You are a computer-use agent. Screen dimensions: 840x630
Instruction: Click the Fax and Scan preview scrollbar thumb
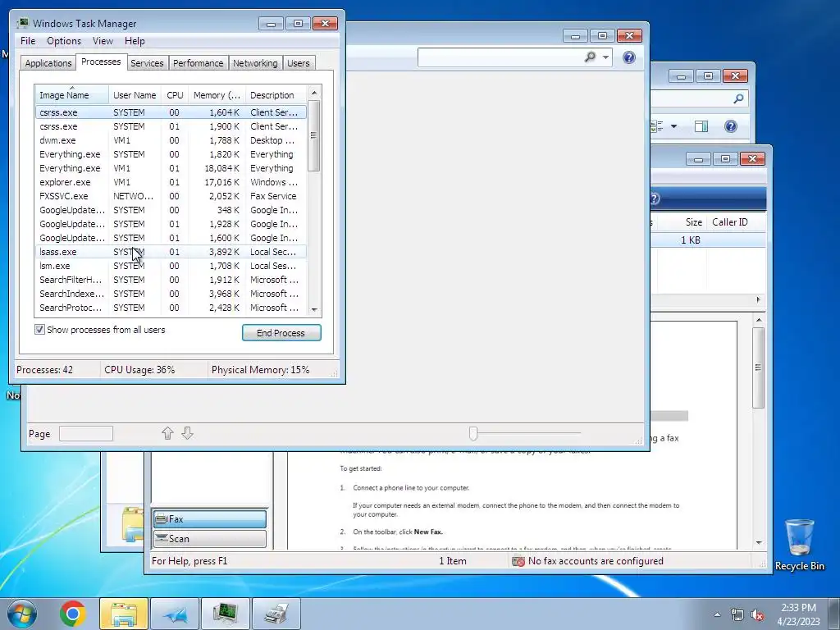click(x=758, y=367)
